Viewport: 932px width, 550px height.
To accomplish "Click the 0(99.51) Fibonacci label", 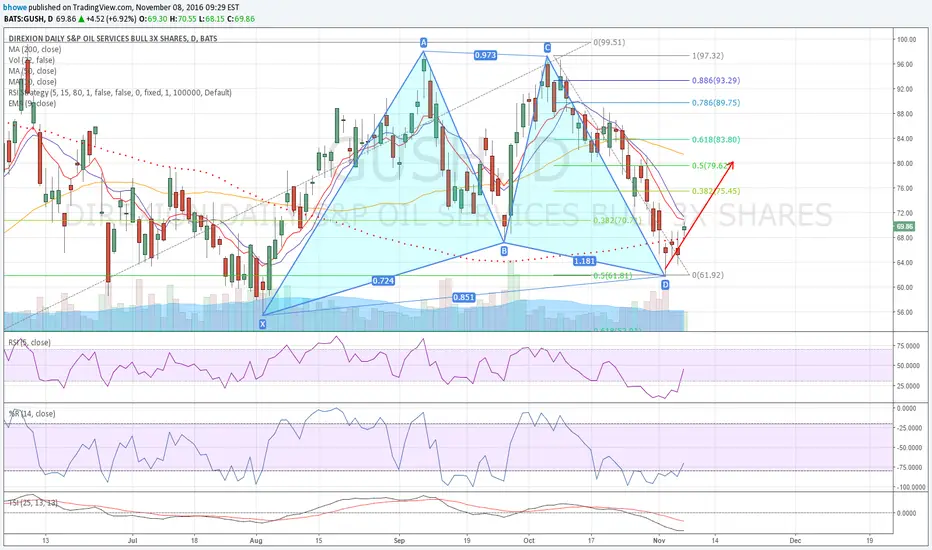I will pos(609,42).
